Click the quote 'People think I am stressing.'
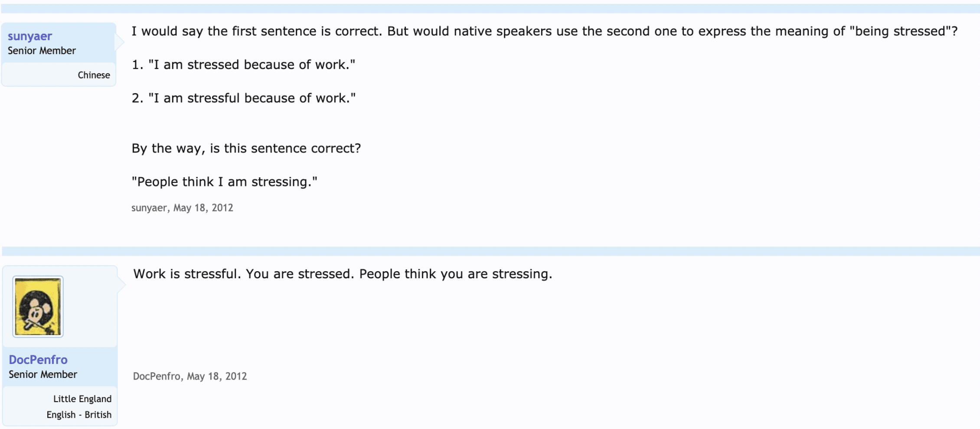 225,182
